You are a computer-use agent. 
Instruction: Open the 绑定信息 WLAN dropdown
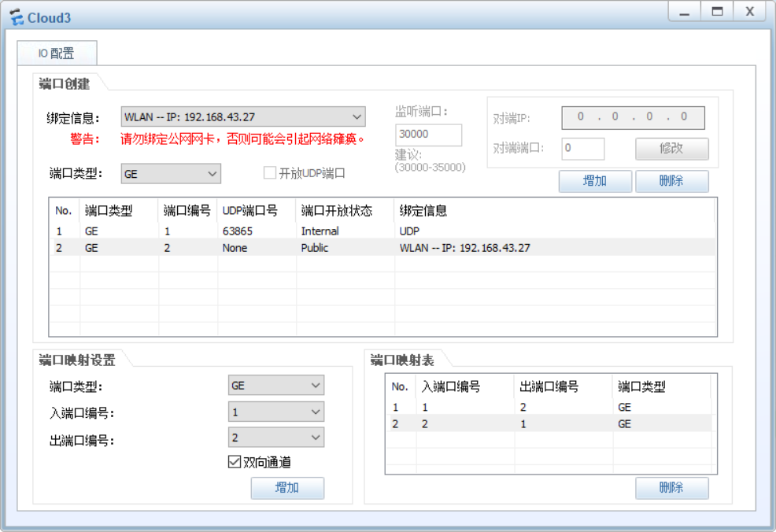pyautogui.click(x=243, y=116)
